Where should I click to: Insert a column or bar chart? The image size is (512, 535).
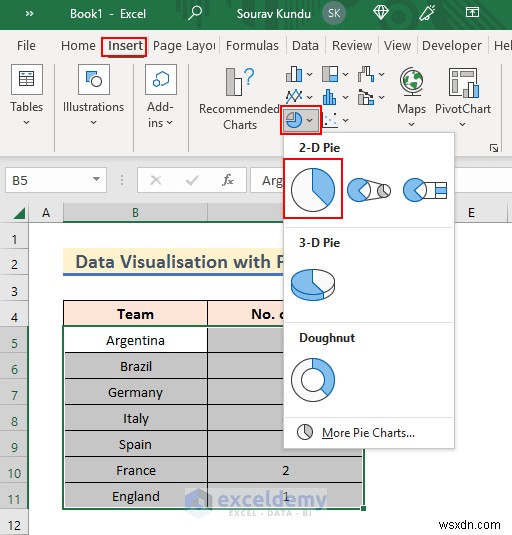click(x=294, y=74)
